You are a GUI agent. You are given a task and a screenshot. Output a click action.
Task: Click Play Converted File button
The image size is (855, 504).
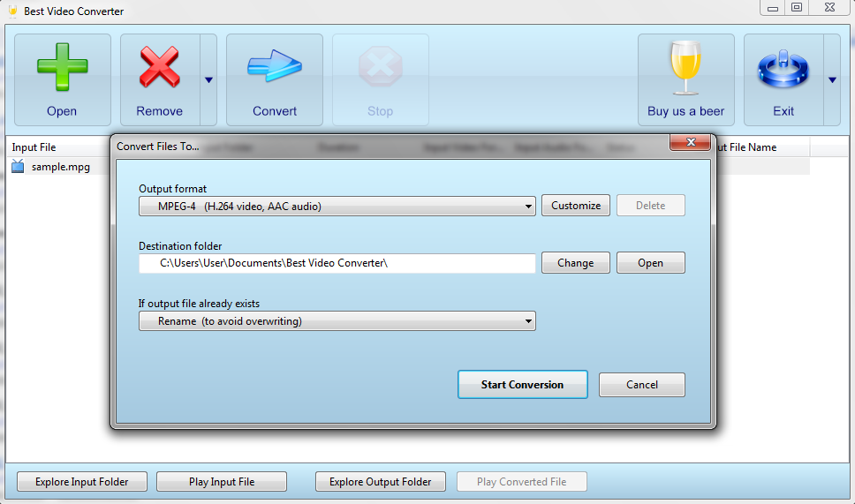[522, 482]
